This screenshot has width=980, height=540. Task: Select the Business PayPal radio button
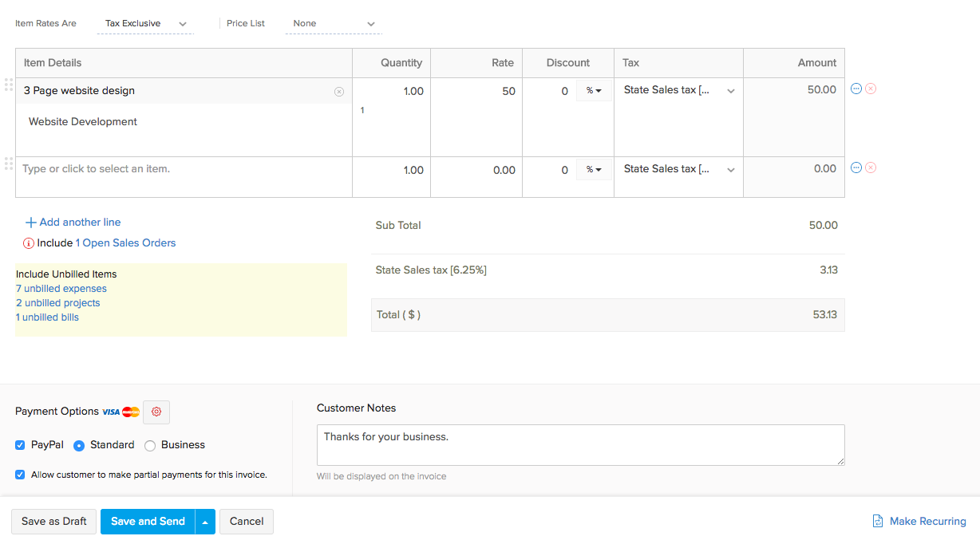[150, 446]
